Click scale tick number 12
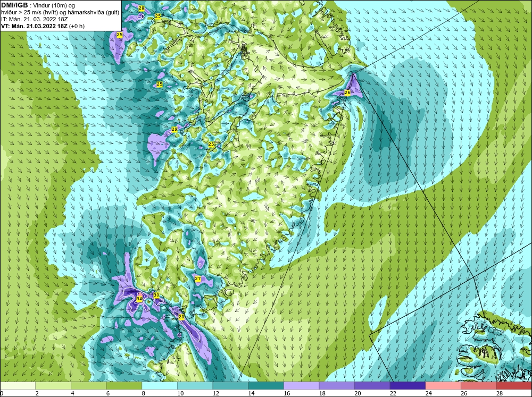Viewport: 532px width, 397px height. coord(216,393)
